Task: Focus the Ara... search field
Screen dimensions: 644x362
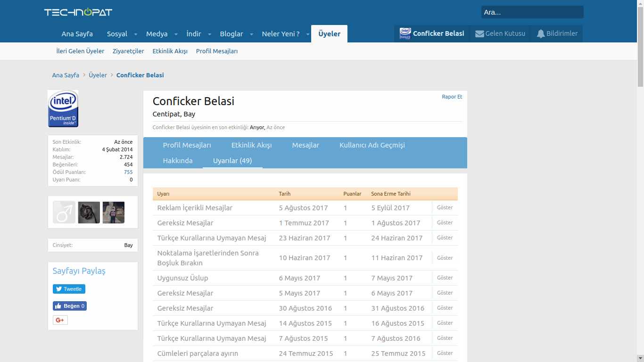Action: coord(532,12)
